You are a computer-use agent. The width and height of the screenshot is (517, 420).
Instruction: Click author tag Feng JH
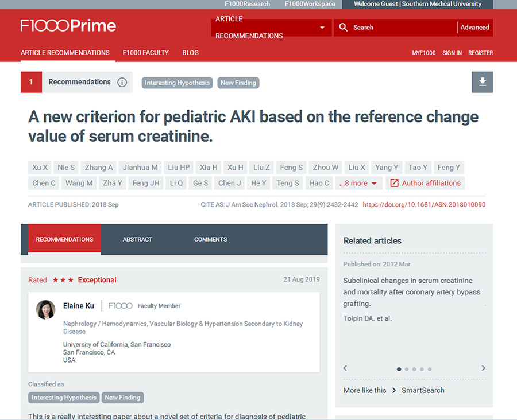tap(146, 183)
